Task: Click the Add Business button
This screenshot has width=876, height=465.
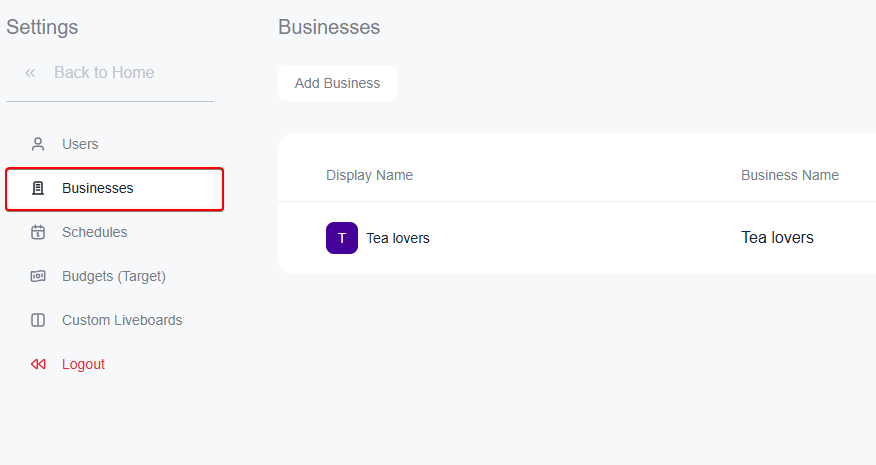Action: [337, 83]
